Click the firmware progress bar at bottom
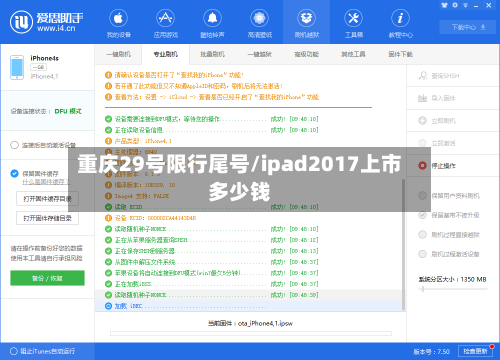 click(251, 333)
